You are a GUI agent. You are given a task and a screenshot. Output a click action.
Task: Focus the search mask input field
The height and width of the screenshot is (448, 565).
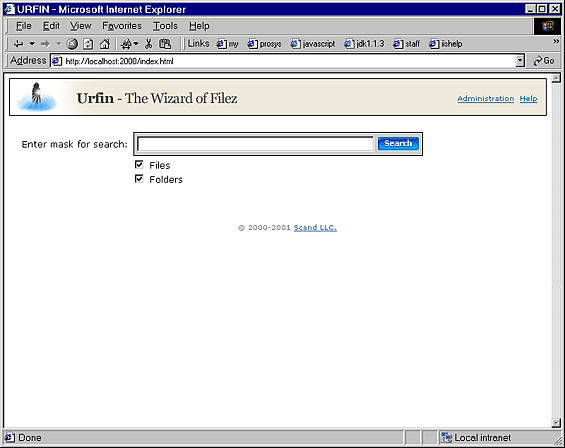pyautogui.click(x=255, y=144)
